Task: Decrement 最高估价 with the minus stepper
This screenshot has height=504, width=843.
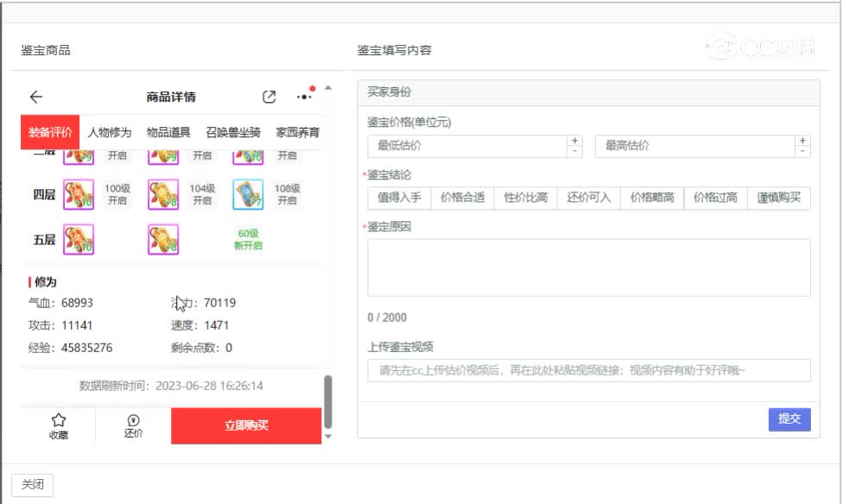Action: click(x=802, y=150)
